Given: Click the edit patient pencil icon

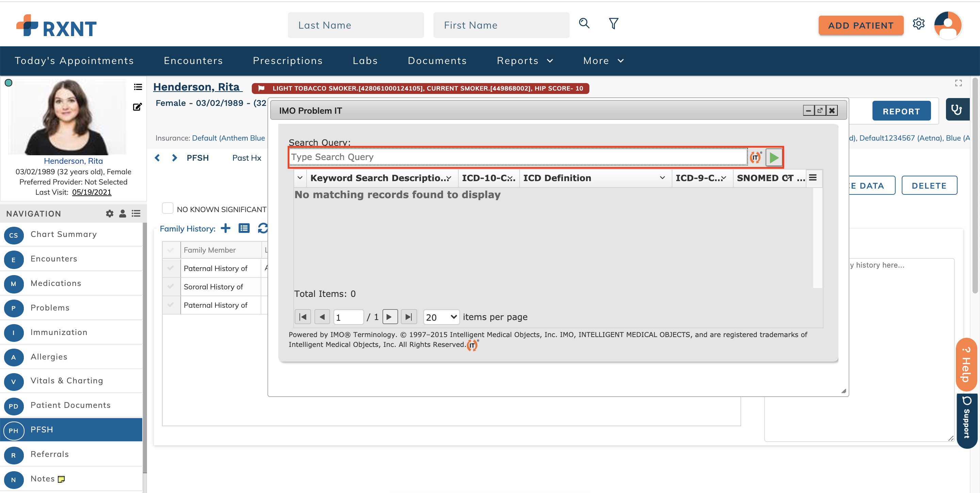Looking at the screenshot, I should 137,107.
